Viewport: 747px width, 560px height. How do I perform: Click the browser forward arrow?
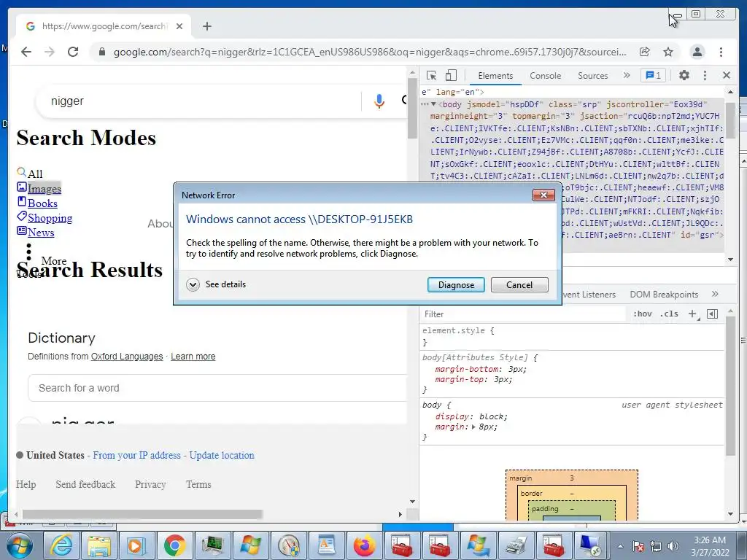click(50, 52)
